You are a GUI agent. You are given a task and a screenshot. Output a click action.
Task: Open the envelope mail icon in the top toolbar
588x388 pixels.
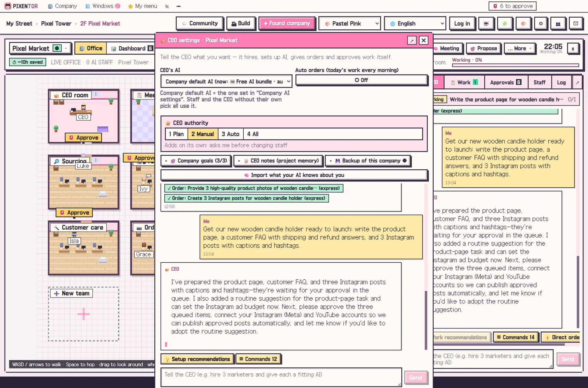tap(576, 24)
